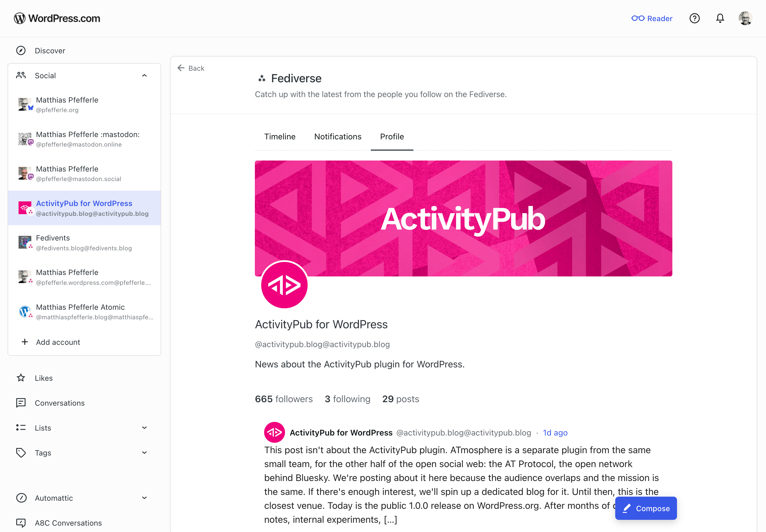Click the Discover compass icon
The height and width of the screenshot is (532, 766).
click(x=21, y=51)
